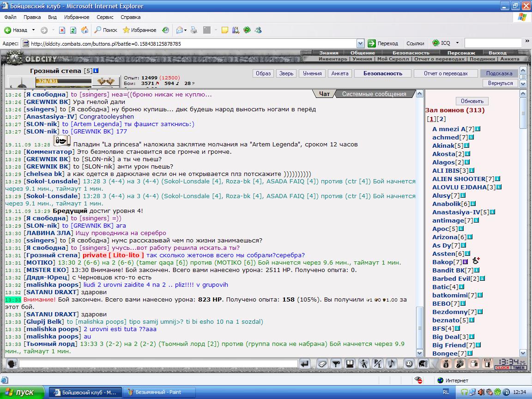
Task: Open the ICQ toolbar dropdown arrow
Action: 457,43
